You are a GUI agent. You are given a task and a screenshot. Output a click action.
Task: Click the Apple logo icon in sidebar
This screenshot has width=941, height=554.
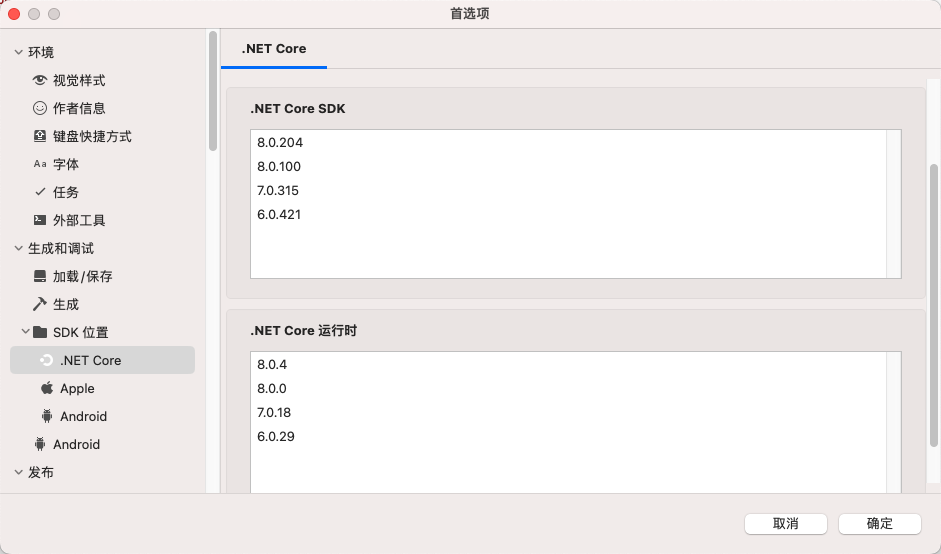[47, 388]
